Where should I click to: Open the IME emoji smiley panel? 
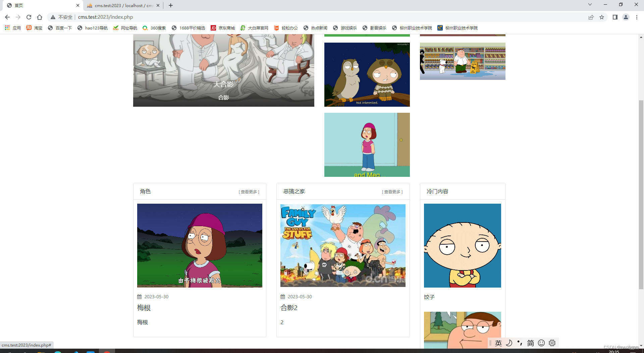pyautogui.click(x=541, y=343)
